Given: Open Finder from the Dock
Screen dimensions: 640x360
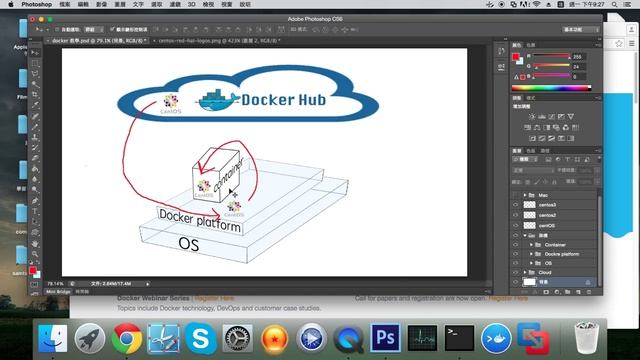Looking at the screenshot, I should tap(53, 338).
